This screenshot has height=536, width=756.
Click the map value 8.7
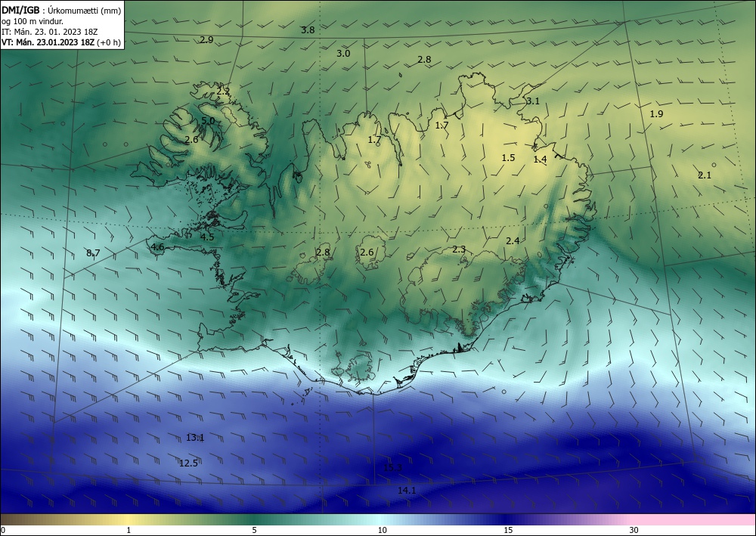click(93, 253)
